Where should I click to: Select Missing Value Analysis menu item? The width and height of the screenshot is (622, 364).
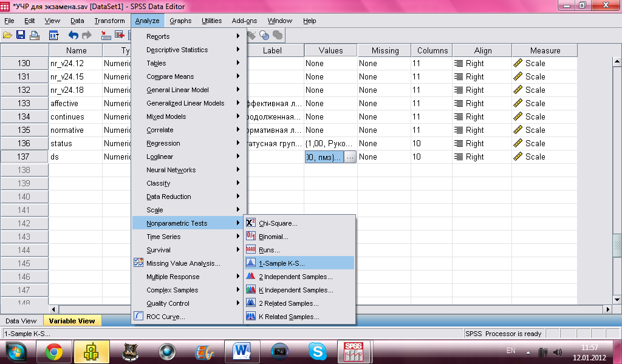[x=188, y=263]
